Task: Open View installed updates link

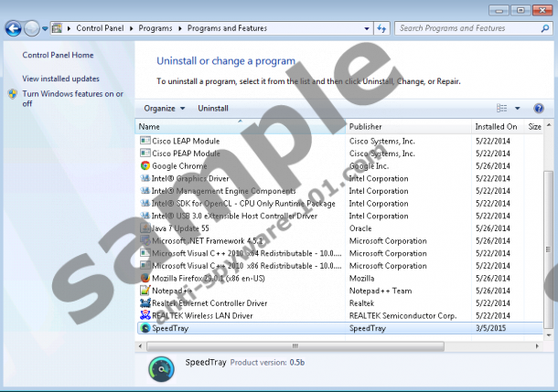Action: coord(60,79)
